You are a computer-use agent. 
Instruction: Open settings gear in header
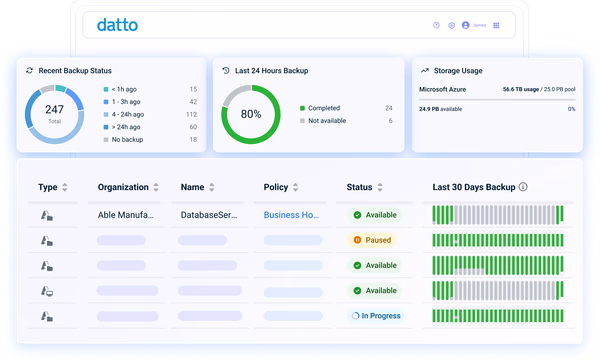[452, 25]
